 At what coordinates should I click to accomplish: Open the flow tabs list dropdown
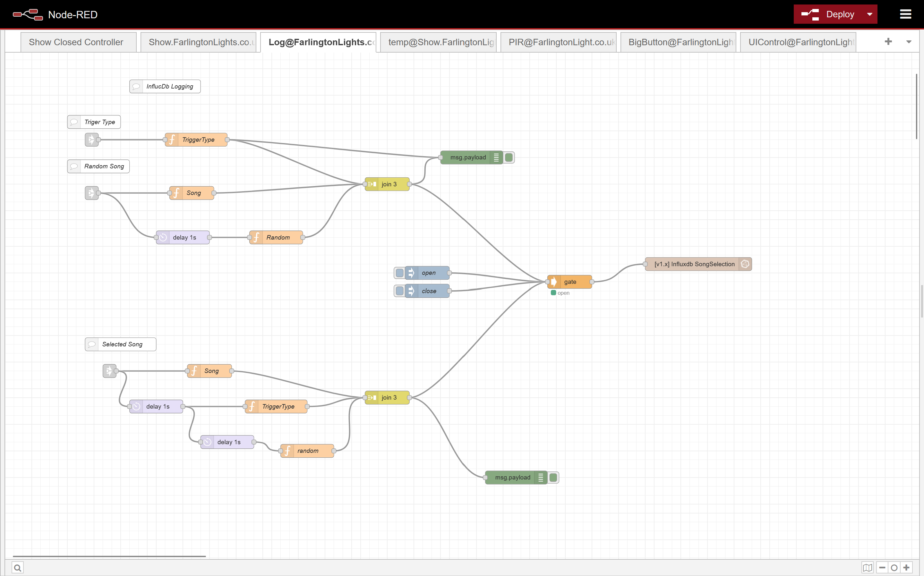pos(909,42)
